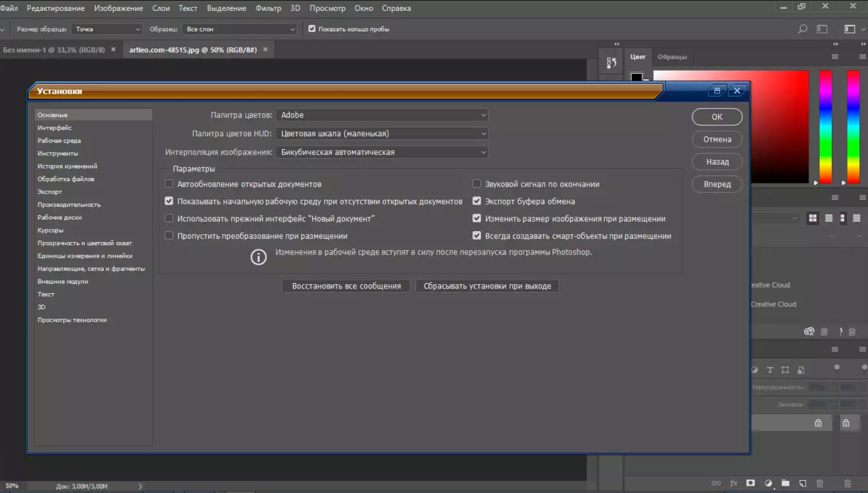This screenshot has height=493, width=868.
Task: Open the Изображение menu
Action: [119, 8]
